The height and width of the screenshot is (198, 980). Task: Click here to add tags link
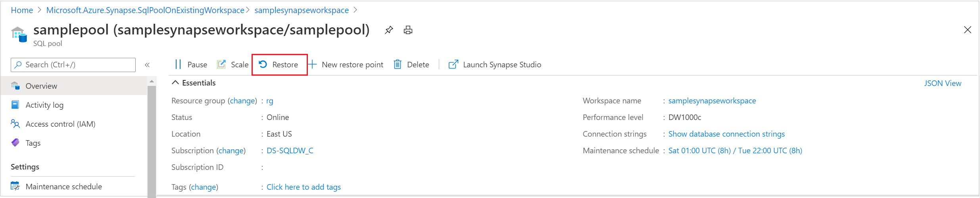304,187
